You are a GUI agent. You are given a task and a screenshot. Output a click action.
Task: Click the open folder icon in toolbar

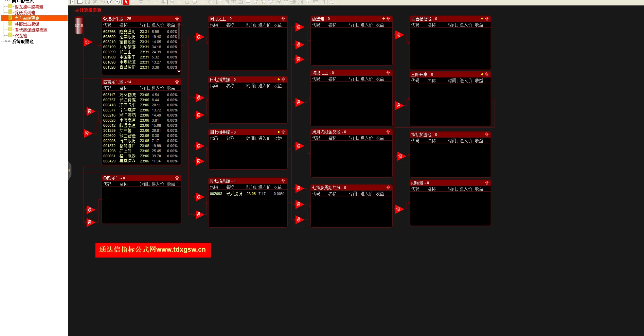click(x=80, y=2)
